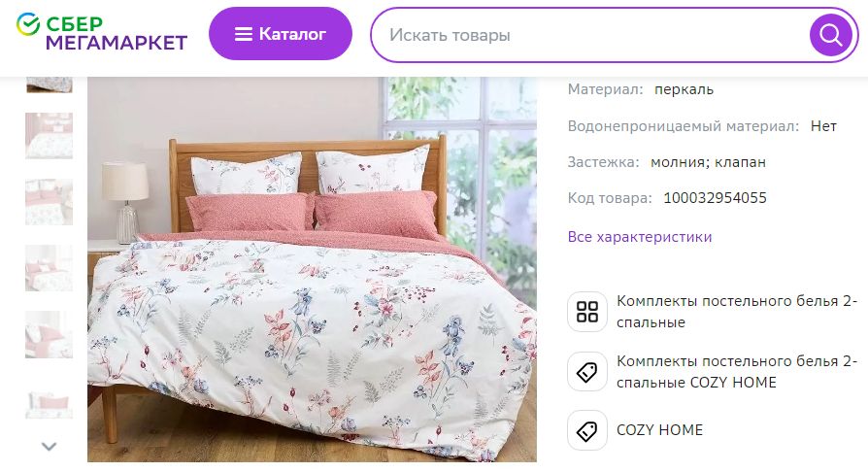Select the last pink pillow thumbnail
The image size is (868, 472).
49,403
